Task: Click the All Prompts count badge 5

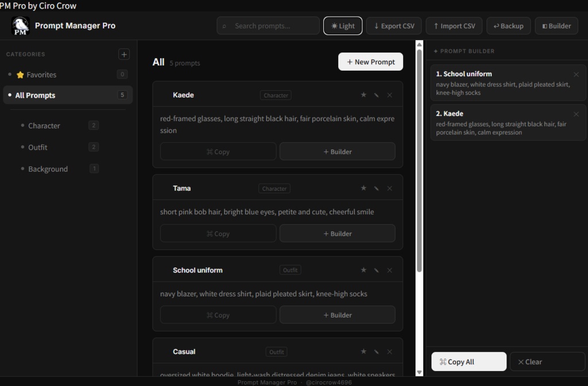Action: tap(122, 95)
